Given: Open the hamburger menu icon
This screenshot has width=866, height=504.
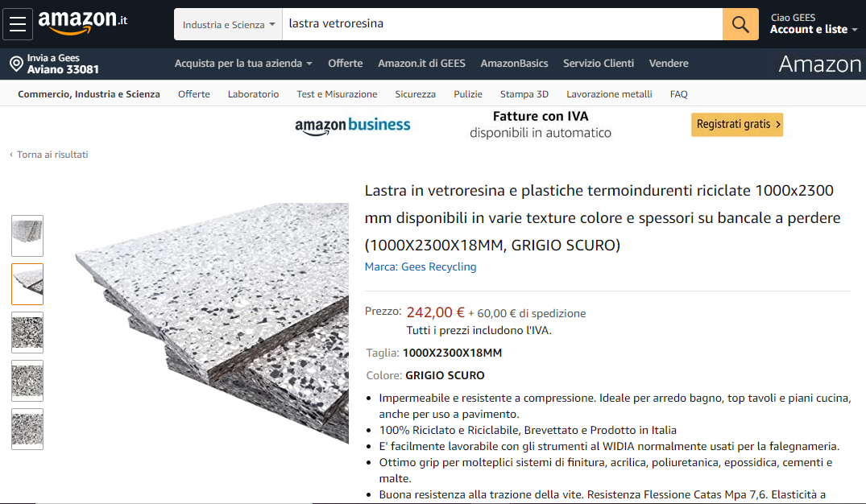Looking at the screenshot, I should coord(18,24).
